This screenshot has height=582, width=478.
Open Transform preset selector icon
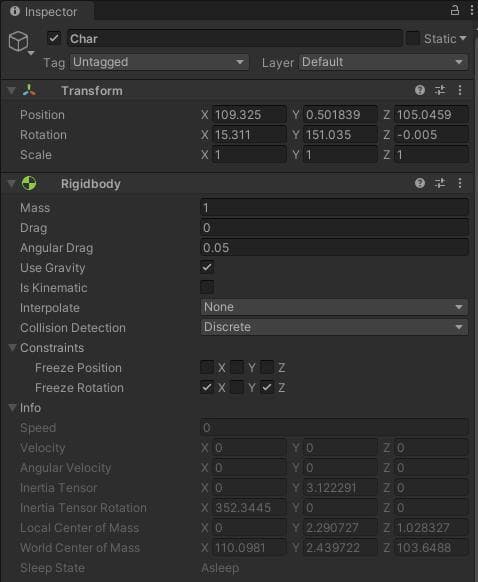[440, 90]
